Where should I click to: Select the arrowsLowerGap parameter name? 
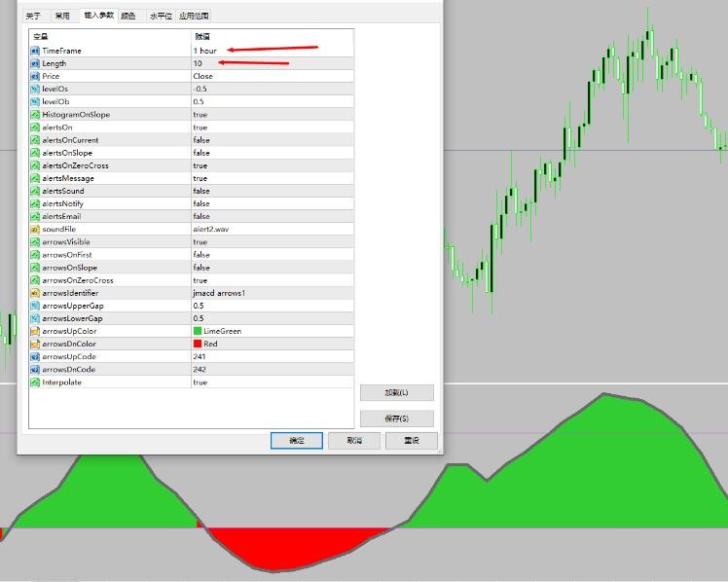click(72, 318)
